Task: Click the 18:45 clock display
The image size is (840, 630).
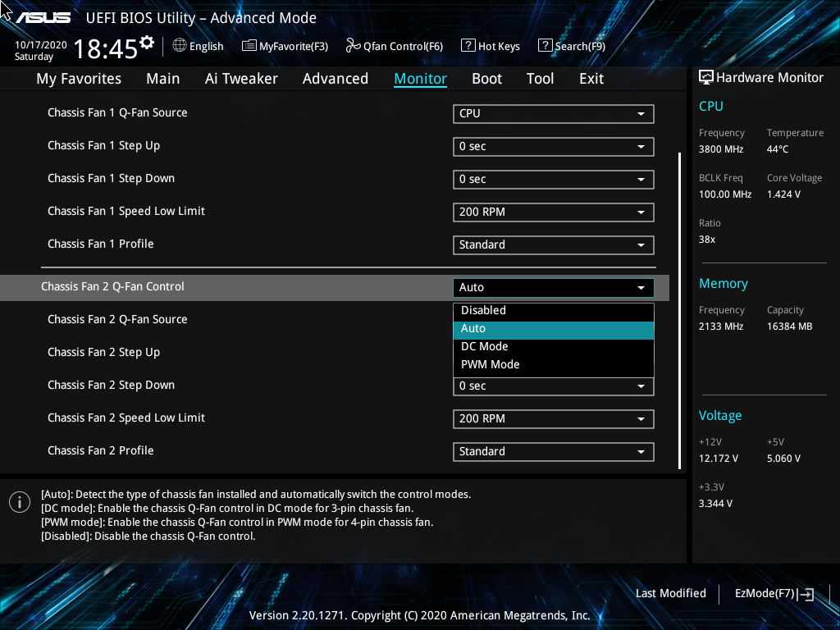Action: point(106,49)
